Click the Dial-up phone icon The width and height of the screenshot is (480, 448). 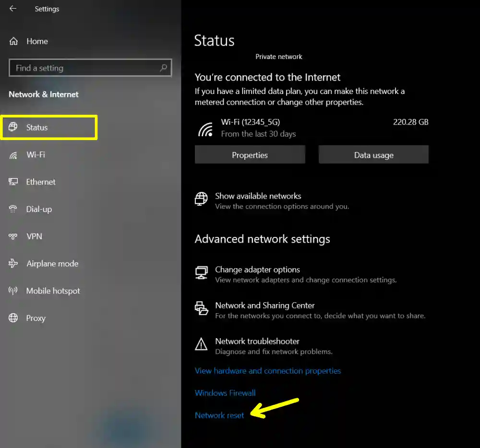click(13, 209)
